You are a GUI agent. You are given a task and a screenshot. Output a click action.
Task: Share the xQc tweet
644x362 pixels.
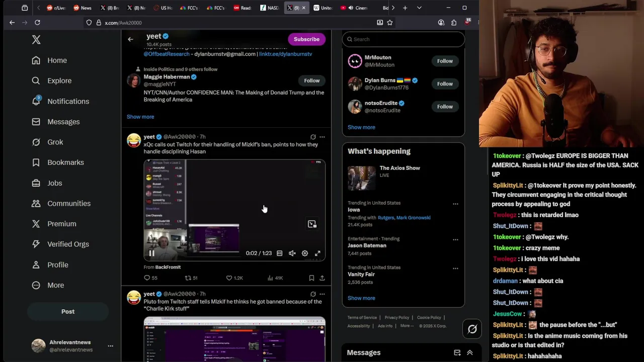pos(322,278)
